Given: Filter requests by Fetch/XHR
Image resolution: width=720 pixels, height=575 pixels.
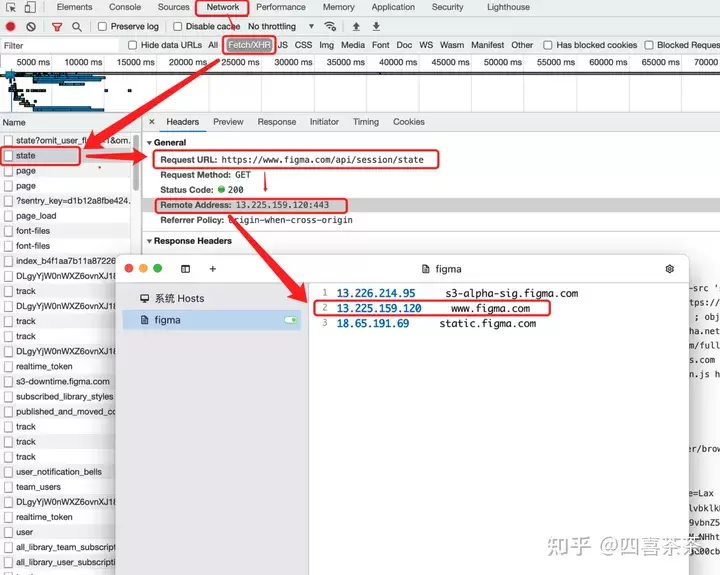Looking at the screenshot, I should [249, 45].
